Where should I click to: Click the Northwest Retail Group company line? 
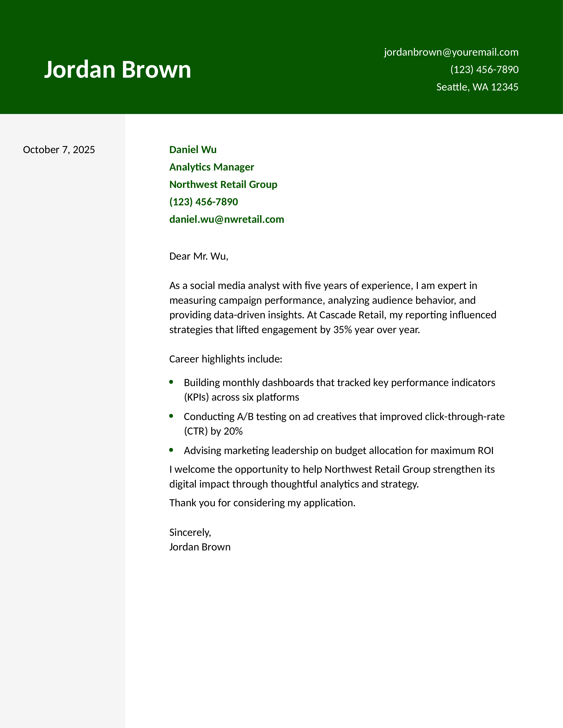(x=223, y=184)
